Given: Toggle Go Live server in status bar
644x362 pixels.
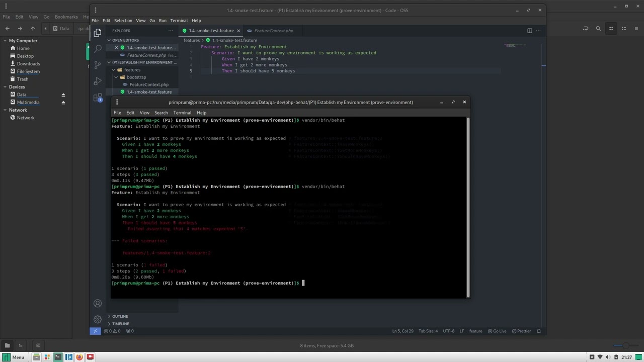Looking at the screenshot, I should [497, 331].
